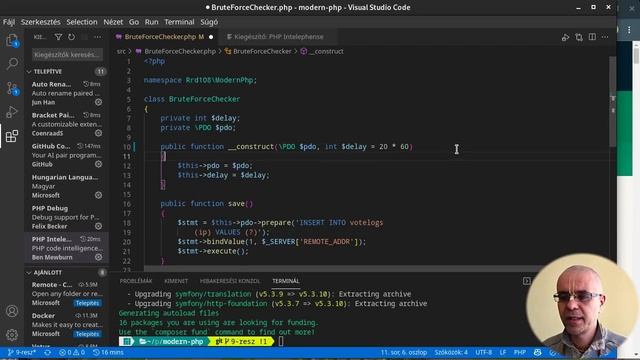Open the Szerkesztés menu
The image size is (640, 360).
[40, 22]
